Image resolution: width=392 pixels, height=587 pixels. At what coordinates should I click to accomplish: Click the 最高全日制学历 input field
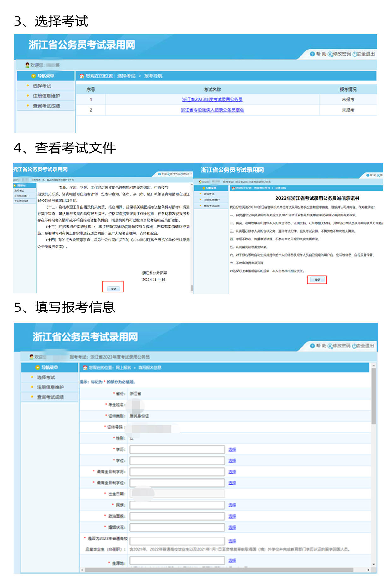point(177,472)
